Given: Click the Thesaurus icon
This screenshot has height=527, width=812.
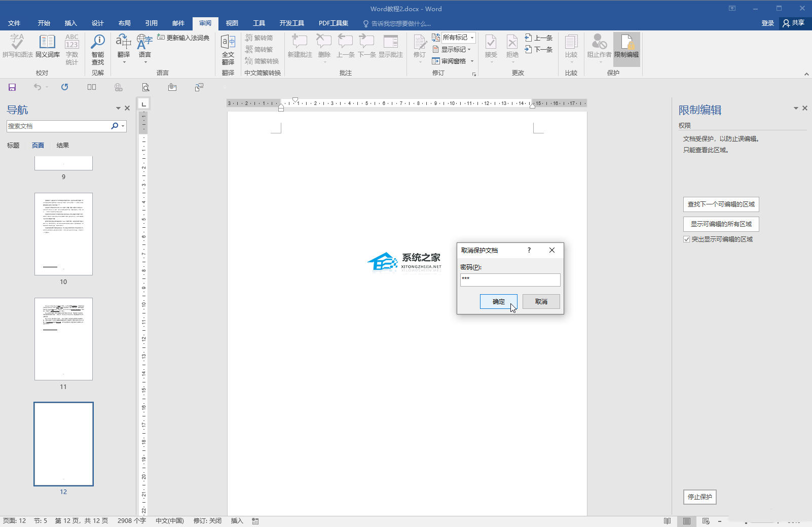Looking at the screenshot, I should tap(48, 48).
